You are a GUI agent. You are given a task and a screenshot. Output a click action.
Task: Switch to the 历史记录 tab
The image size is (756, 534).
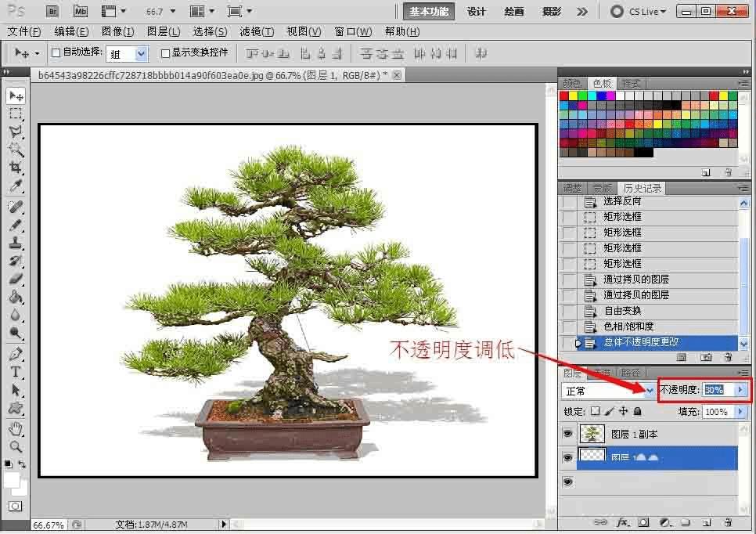coord(643,188)
